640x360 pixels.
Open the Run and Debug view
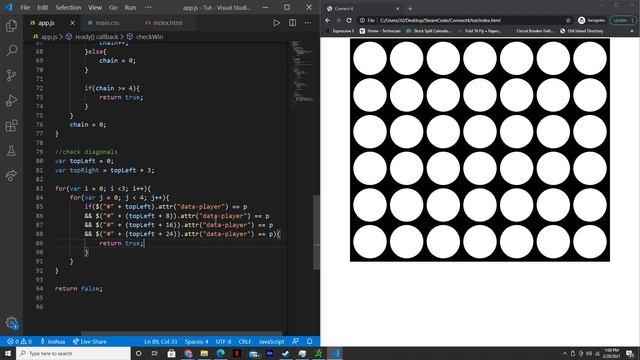pyautogui.click(x=11, y=100)
